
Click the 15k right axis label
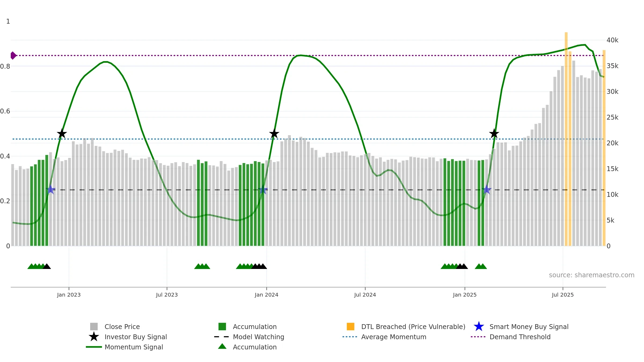[x=612, y=169]
